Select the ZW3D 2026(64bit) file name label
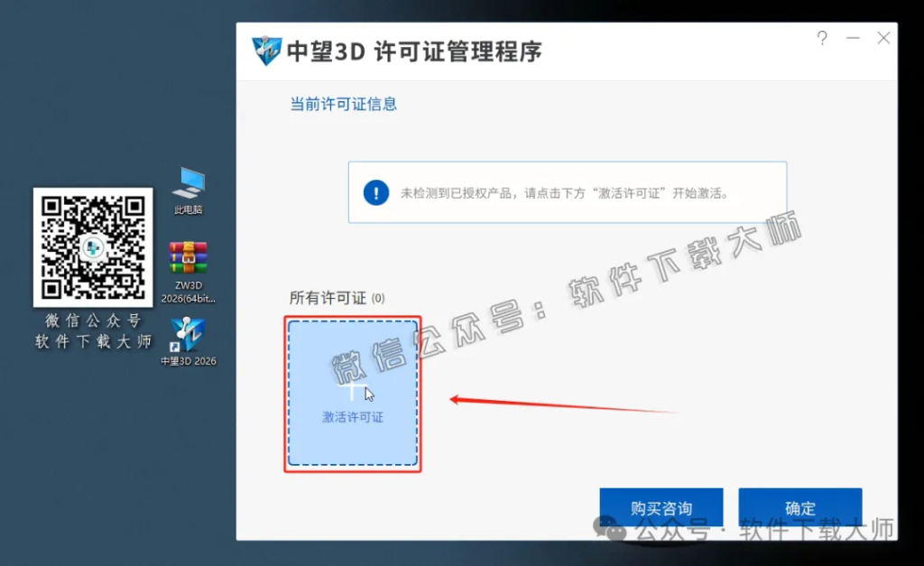 188,291
